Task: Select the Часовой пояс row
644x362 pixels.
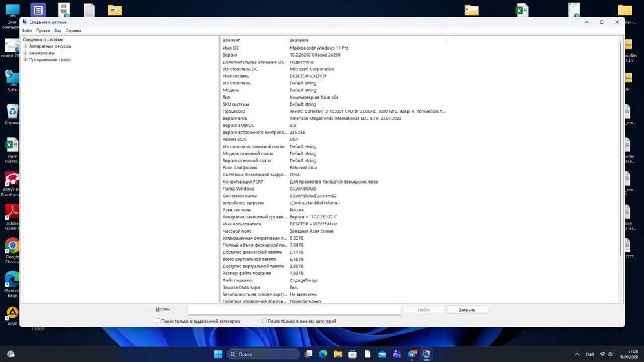Action: (x=334, y=231)
